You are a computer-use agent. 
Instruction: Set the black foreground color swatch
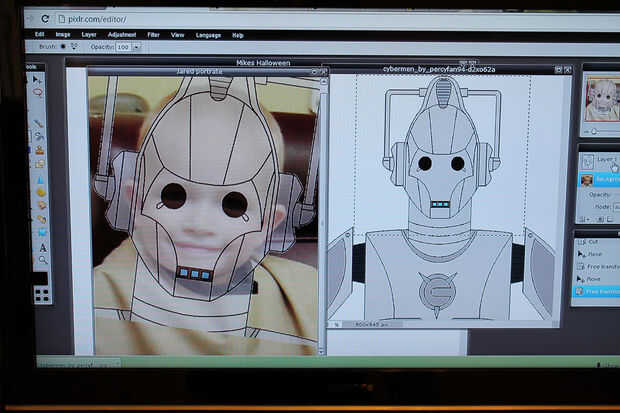40,278
